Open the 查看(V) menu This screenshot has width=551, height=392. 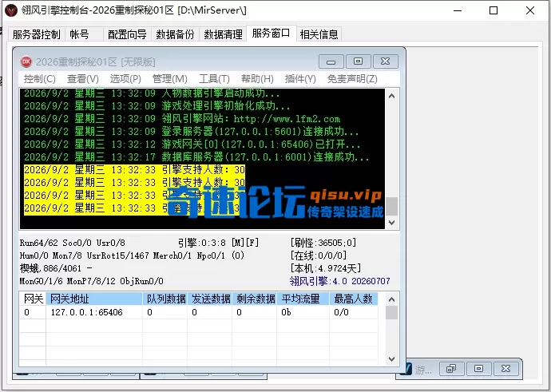click(82, 79)
